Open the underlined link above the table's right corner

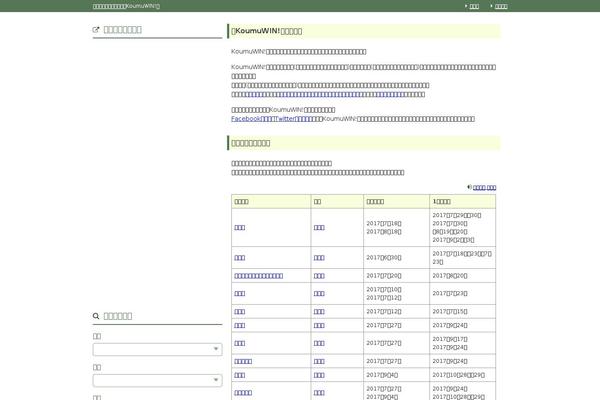tap(484, 188)
